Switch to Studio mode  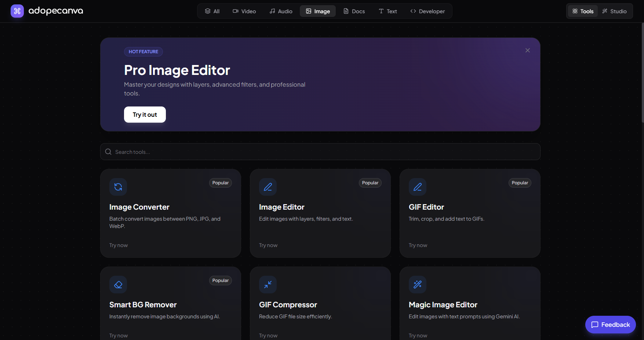[615, 11]
